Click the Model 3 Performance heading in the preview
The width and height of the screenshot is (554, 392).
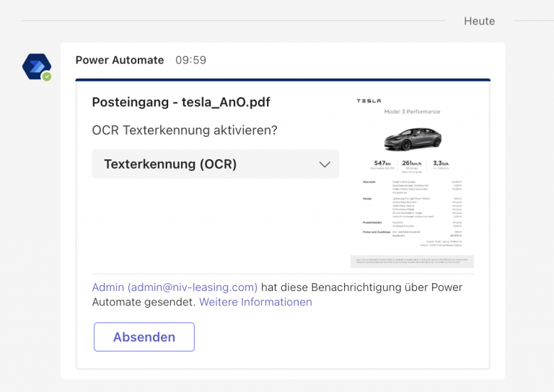[412, 112]
